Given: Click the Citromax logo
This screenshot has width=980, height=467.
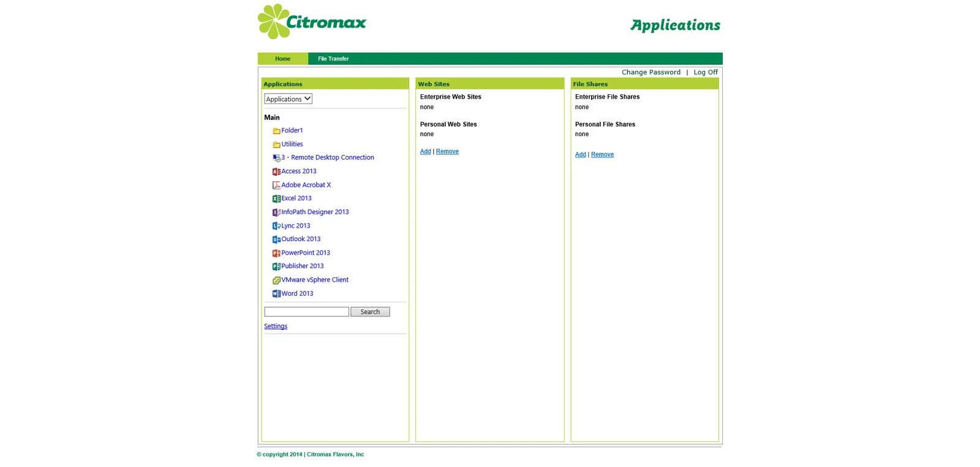Looking at the screenshot, I should pyautogui.click(x=312, y=21).
